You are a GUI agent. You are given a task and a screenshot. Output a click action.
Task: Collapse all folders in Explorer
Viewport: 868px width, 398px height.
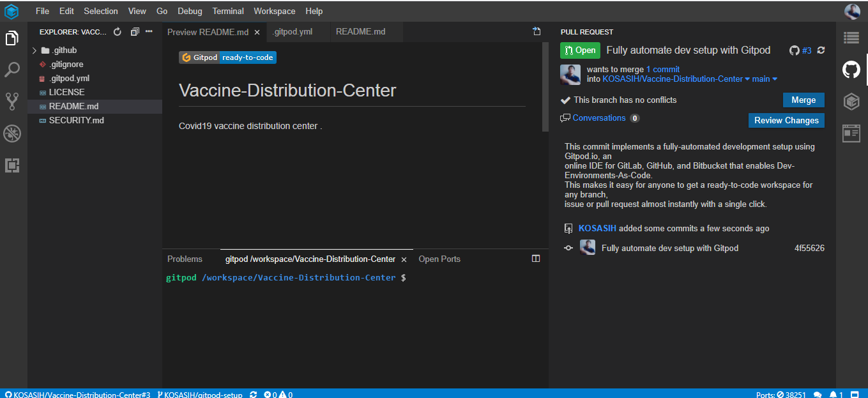click(134, 32)
